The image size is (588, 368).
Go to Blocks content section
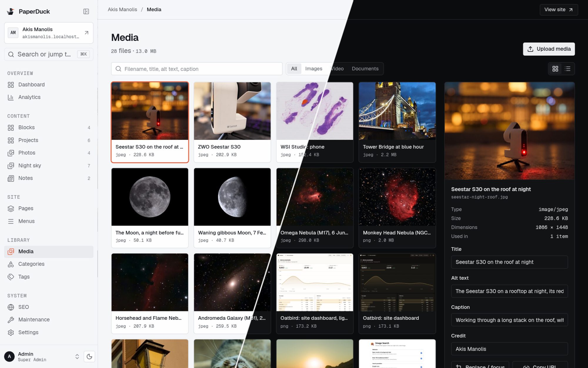coord(49,127)
